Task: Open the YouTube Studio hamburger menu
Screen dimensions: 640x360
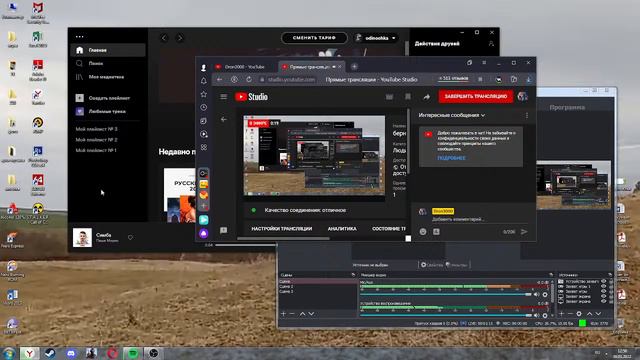Action: tap(224, 97)
